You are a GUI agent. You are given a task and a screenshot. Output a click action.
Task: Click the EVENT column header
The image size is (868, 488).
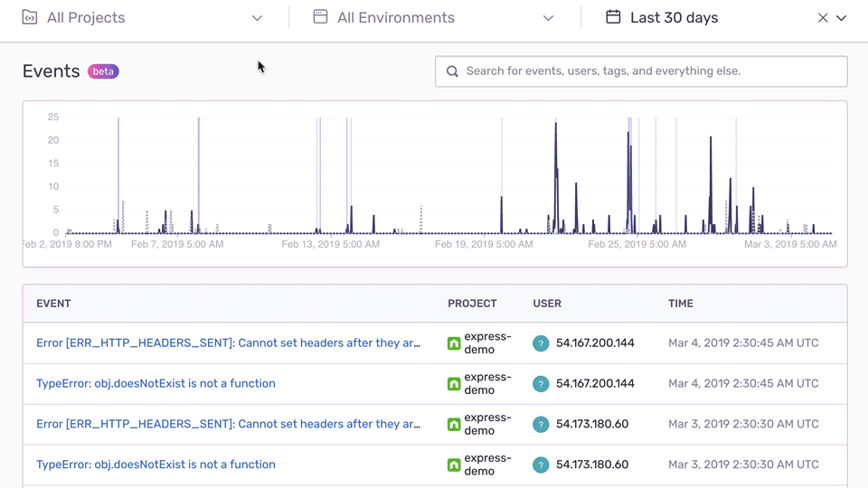click(x=53, y=304)
